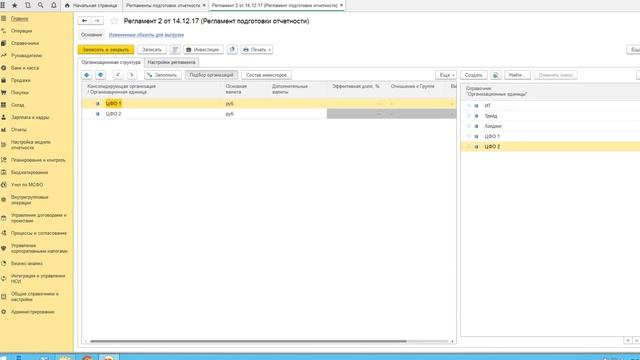The height and width of the screenshot is (360, 640).
Task: Open Покупки section in sidebar
Action: [x=20, y=93]
